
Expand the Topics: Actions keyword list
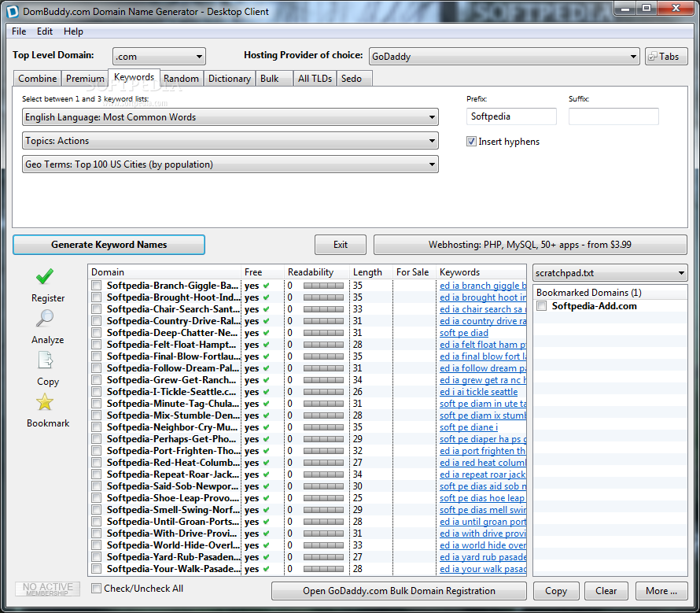(x=230, y=141)
